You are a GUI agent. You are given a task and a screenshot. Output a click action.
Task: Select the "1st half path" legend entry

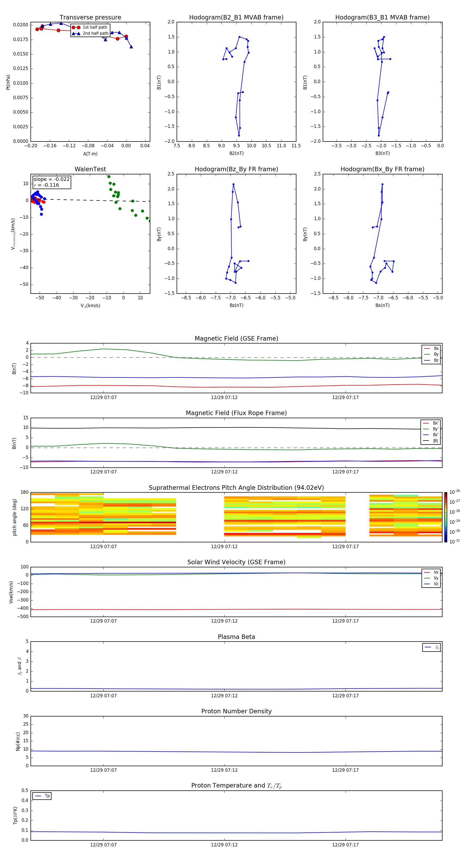point(90,27)
